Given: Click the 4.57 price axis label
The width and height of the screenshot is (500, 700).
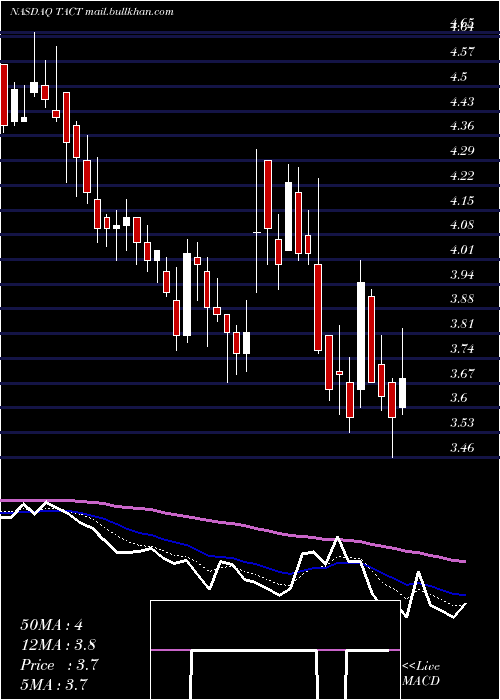Looking at the screenshot, I should click(462, 52).
